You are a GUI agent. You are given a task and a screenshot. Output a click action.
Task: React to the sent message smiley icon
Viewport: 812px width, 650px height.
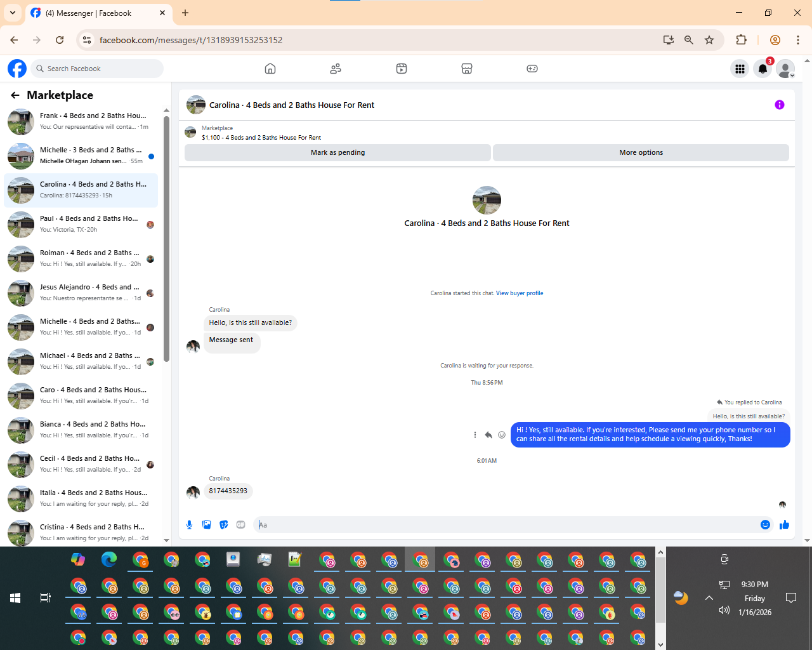tap(502, 435)
